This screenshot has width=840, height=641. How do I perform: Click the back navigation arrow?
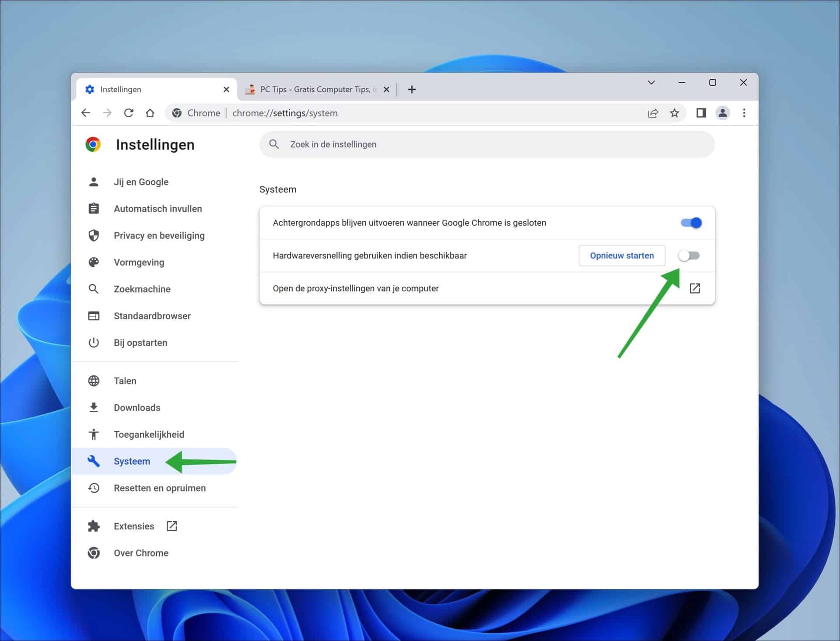pyautogui.click(x=86, y=113)
